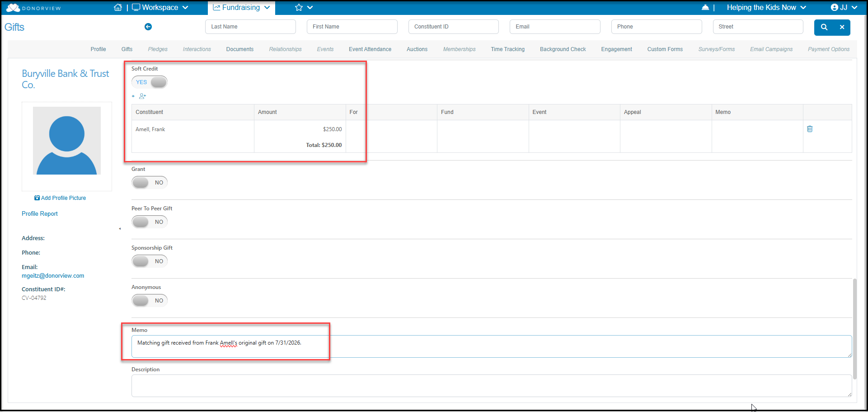Open the Event Attendance tab
This screenshot has width=868, height=412.
[x=370, y=49]
